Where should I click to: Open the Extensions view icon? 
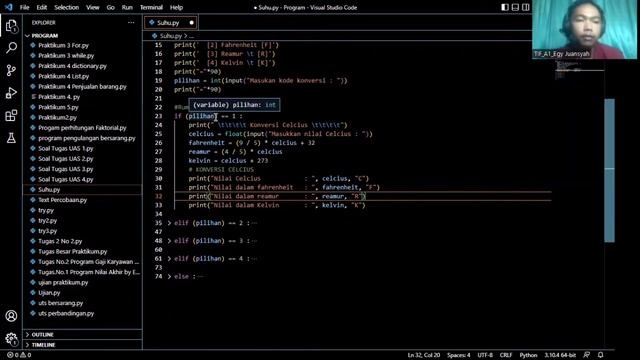(x=11, y=116)
